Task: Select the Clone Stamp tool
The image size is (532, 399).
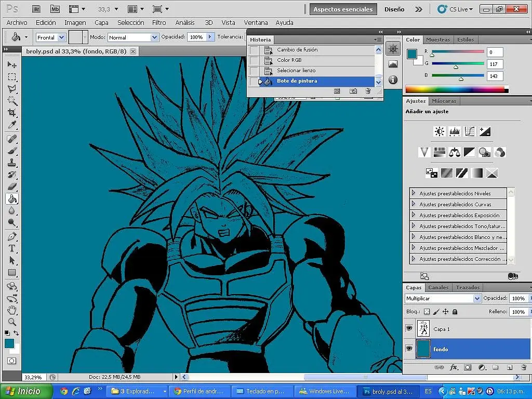Action: pos(12,163)
